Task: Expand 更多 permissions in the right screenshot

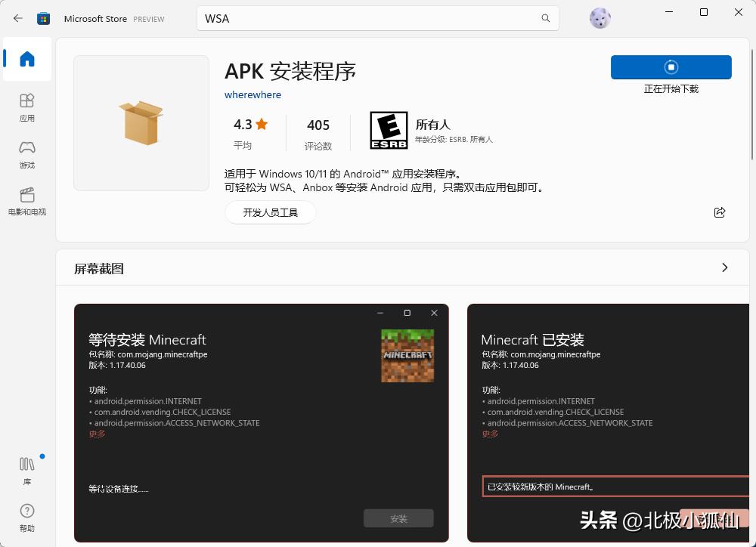Action: pyautogui.click(x=490, y=434)
